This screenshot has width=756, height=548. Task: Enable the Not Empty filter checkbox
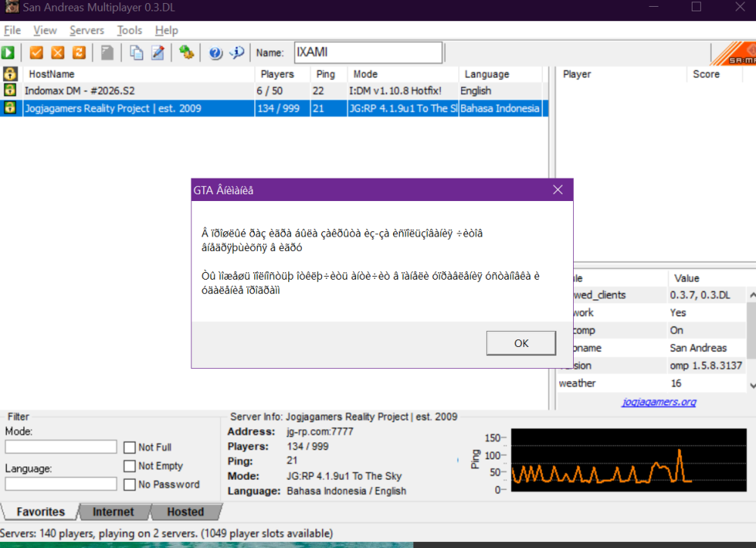click(x=129, y=466)
